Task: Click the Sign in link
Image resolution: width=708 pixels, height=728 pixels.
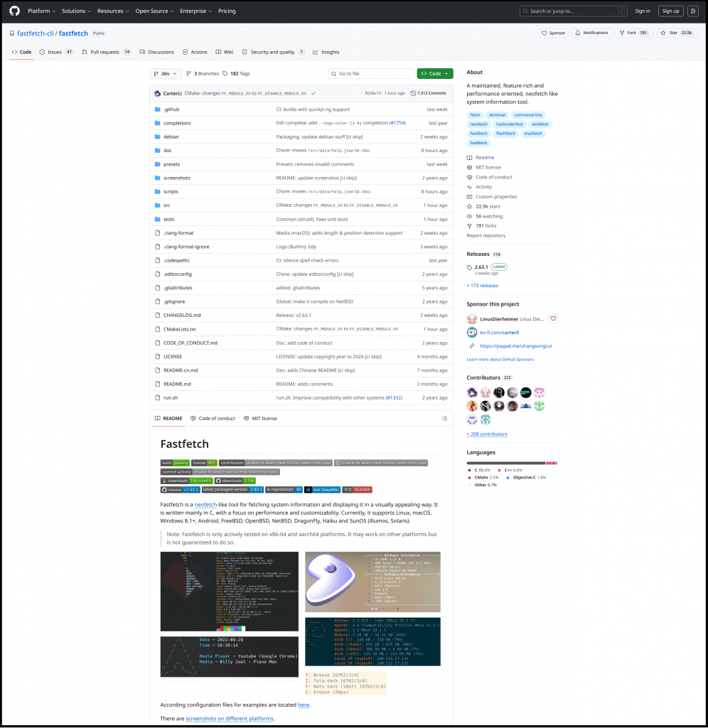Action: point(643,11)
